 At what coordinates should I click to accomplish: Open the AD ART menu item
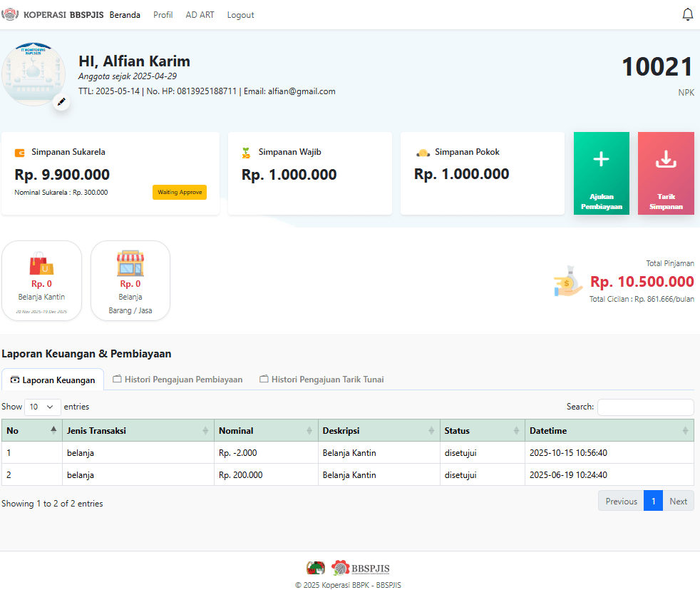(x=200, y=15)
